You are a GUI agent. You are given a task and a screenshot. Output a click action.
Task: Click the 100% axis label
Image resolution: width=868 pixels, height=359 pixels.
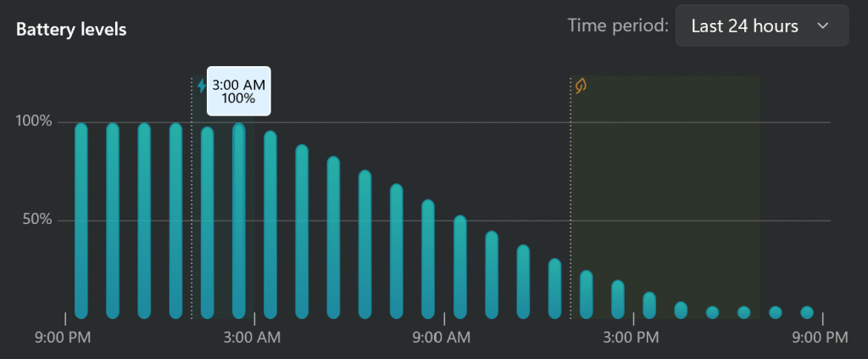pyautogui.click(x=34, y=121)
